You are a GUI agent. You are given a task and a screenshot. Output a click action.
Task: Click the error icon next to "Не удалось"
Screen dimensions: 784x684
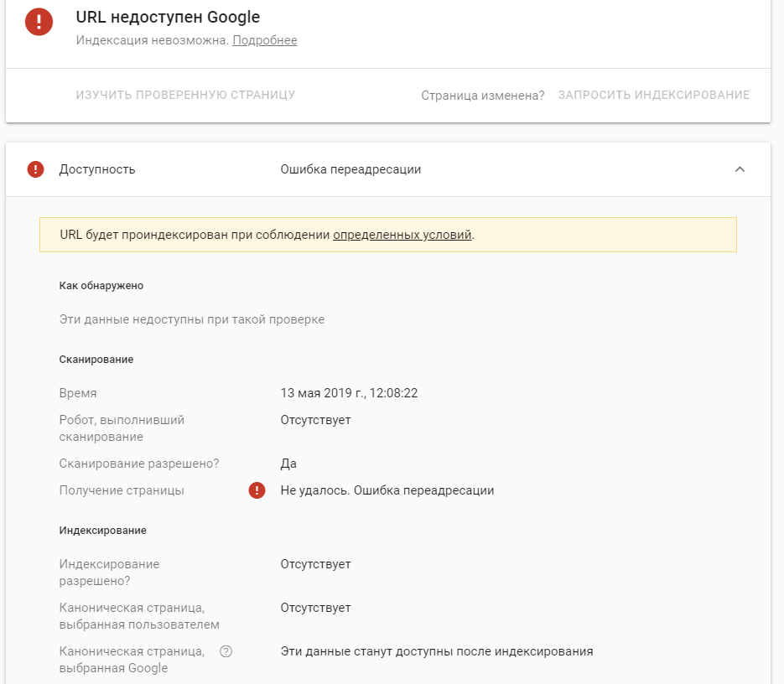click(257, 490)
